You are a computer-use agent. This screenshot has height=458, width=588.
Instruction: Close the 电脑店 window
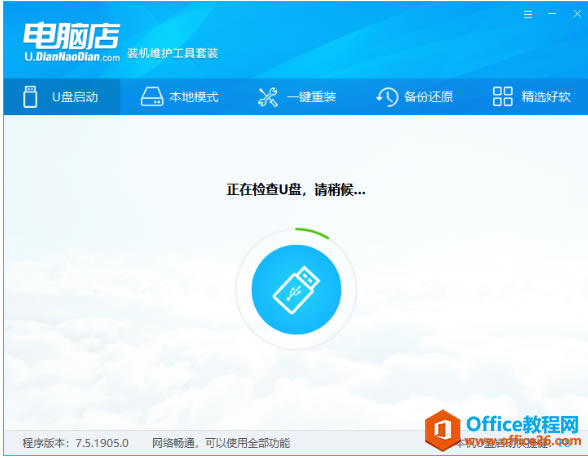coord(577,14)
